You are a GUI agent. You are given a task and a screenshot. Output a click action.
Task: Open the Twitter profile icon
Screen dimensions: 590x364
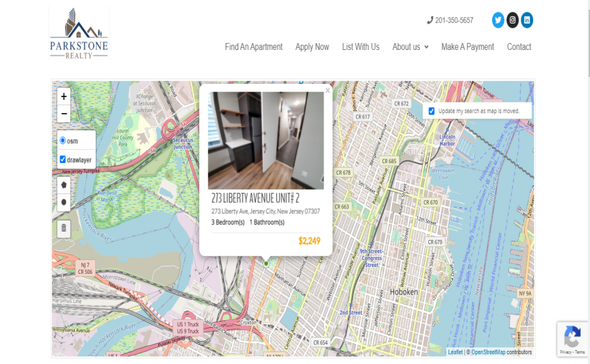point(498,20)
